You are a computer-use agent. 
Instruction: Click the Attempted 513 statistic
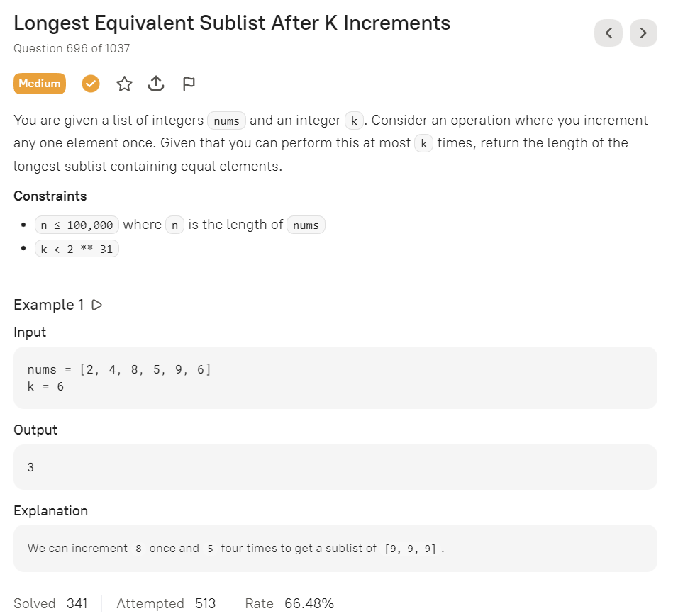[166, 603]
